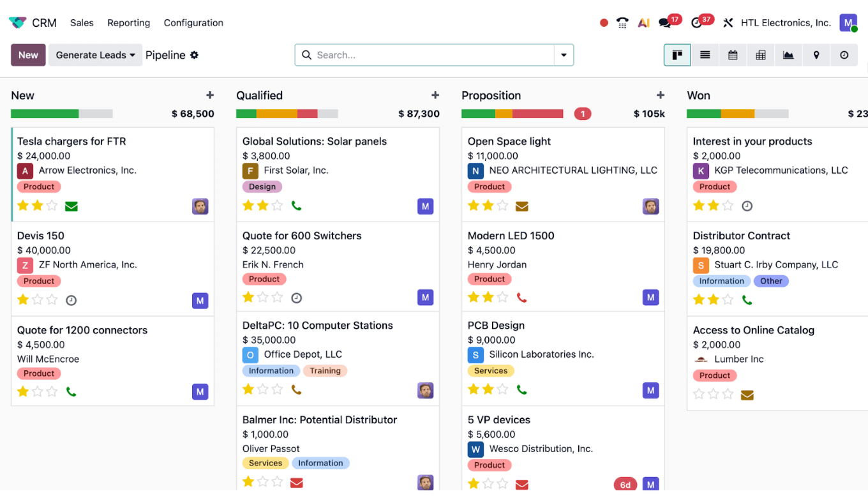This screenshot has height=498, width=868.
Task: View the 37 pending activities
Action: (x=696, y=22)
